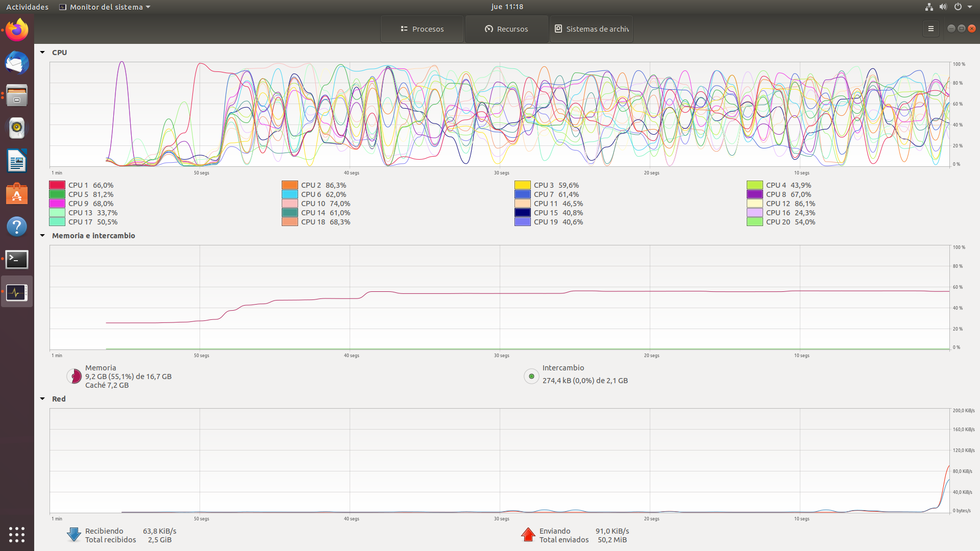Open the Monitor del sistema app menu
The image size is (980, 551).
click(x=105, y=7)
